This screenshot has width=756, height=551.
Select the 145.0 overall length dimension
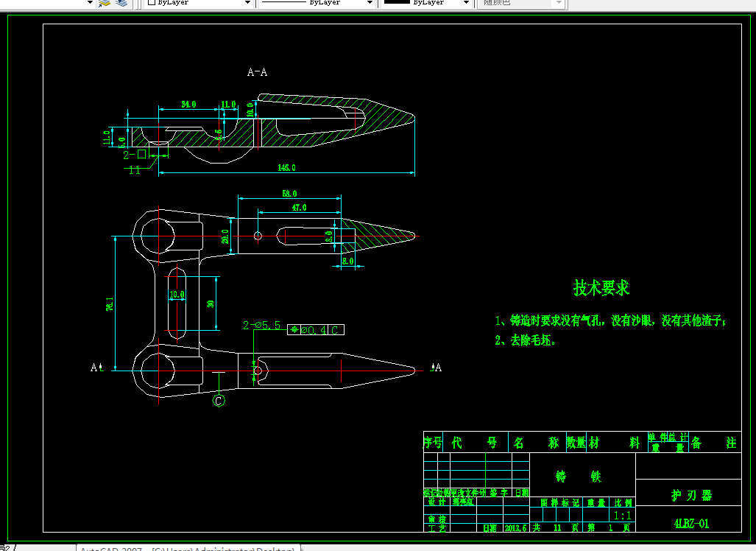coord(286,167)
